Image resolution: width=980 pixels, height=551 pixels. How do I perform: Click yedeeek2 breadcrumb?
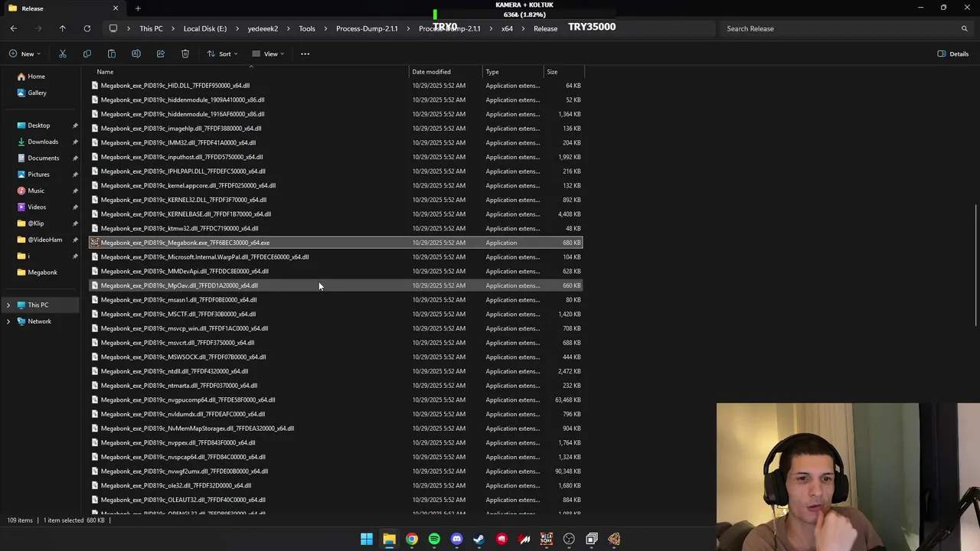pyautogui.click(x=263, y=28)
